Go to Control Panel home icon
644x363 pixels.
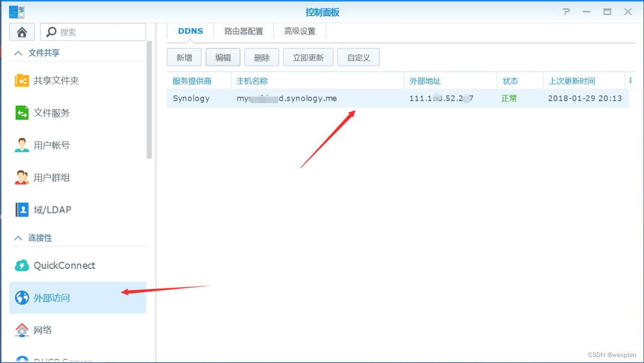22,32
